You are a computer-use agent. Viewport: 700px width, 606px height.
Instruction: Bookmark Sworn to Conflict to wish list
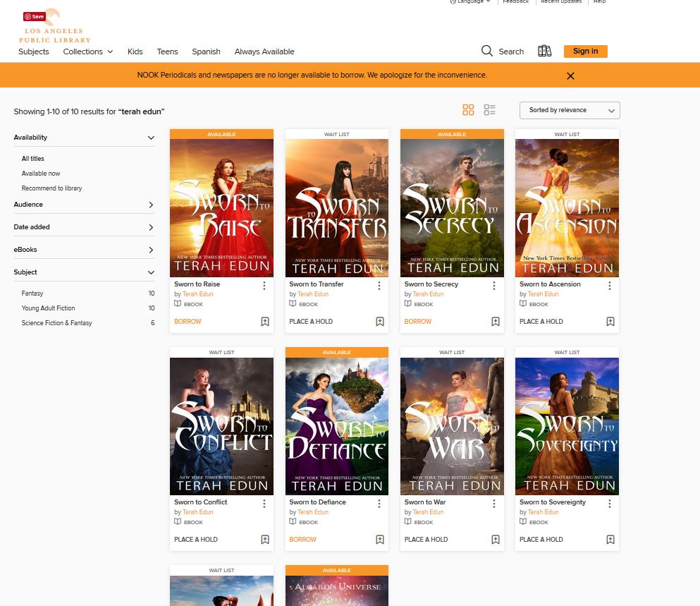(x=265, y=540)
